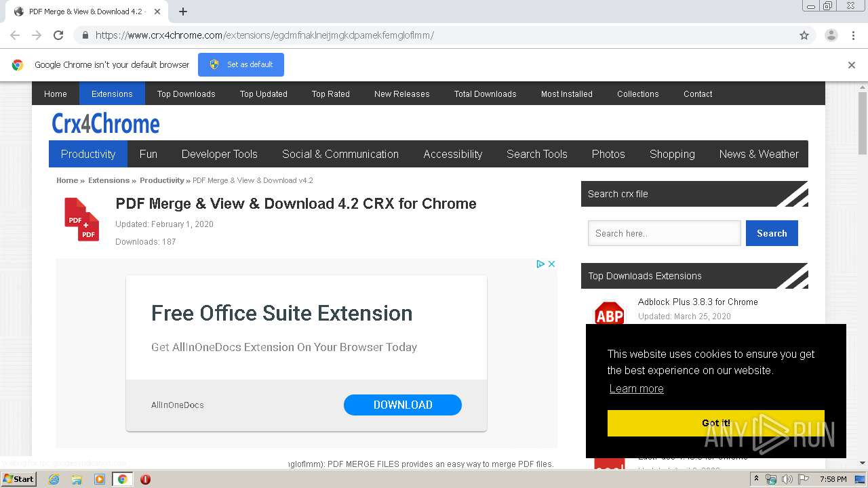Click the Crx4Chrome site logo

[106, 123]
